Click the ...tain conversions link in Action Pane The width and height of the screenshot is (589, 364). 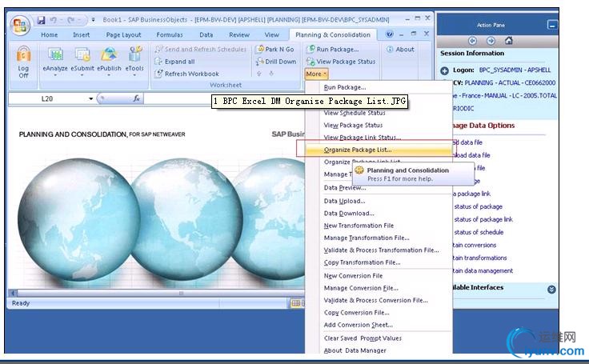click(475, 245)
